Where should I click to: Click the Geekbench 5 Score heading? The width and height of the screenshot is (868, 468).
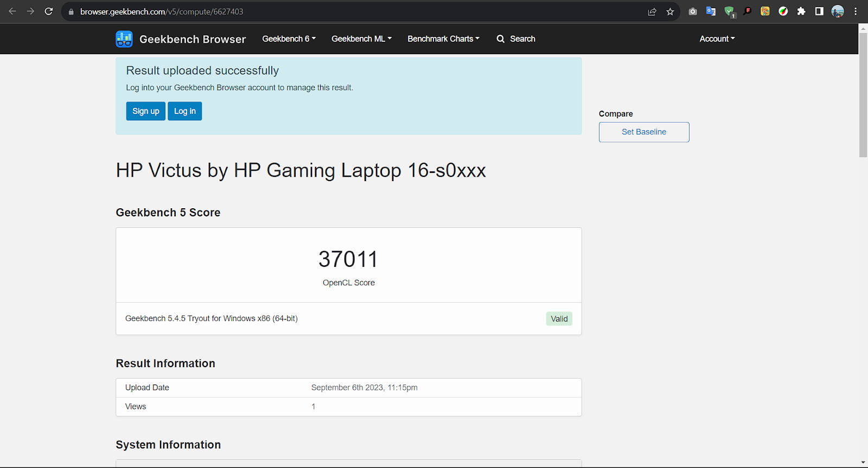coord(168,213)
